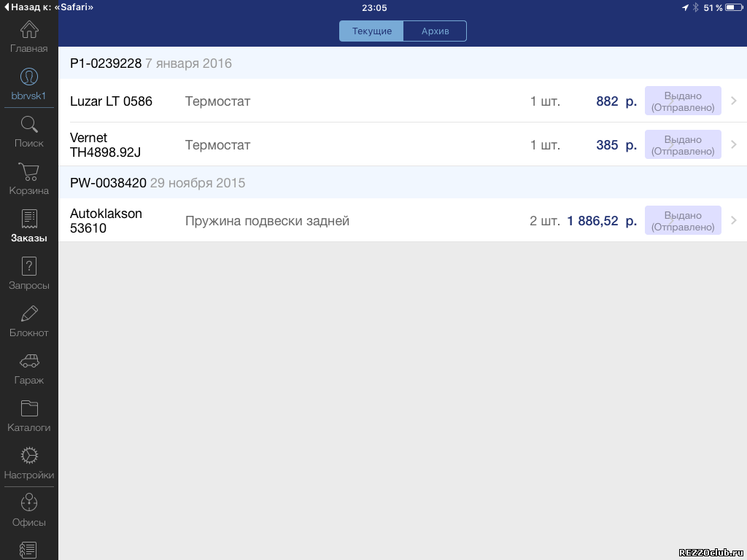Image resolution: width=747 pixels, height=560 pixels.
Task: Select the Autoklakson 53610 part name
Action: pos(106,220)
